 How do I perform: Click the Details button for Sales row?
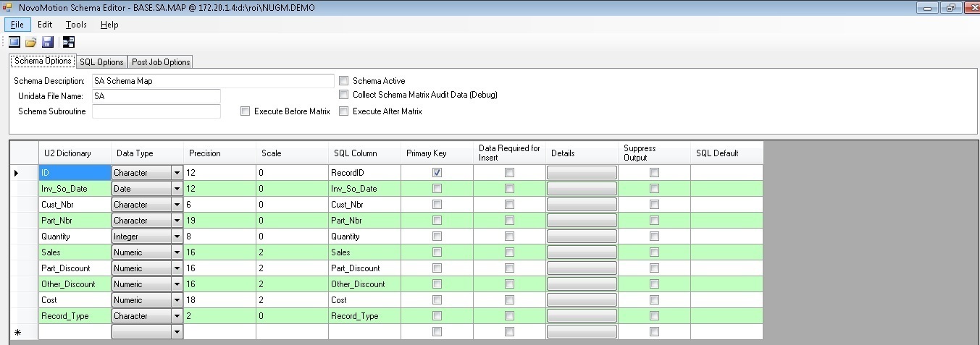[x=582, y=252]
